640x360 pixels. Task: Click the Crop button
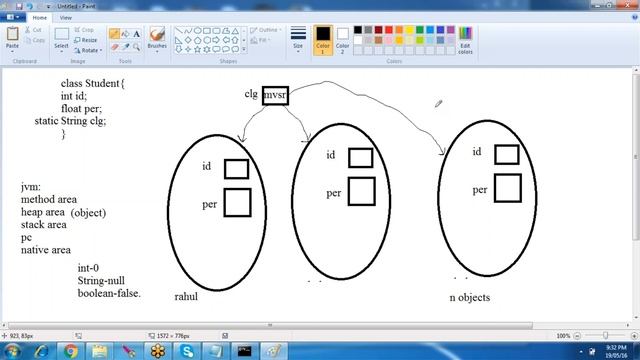pyautogui.click(x=84, y=30)
